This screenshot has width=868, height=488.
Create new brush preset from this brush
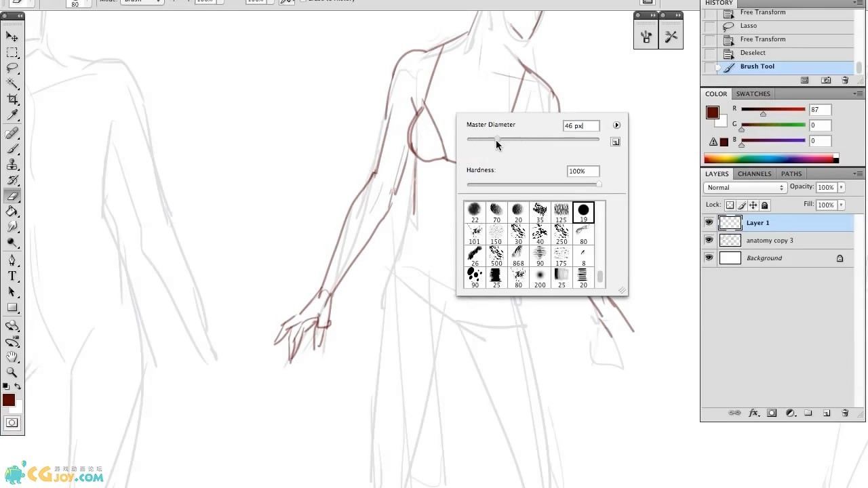coord(615,142)
